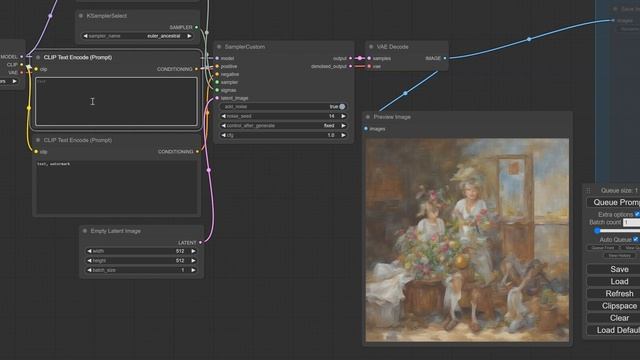Click the Refresh button
This screenshot has height=360, width=640.
point(613,293)
